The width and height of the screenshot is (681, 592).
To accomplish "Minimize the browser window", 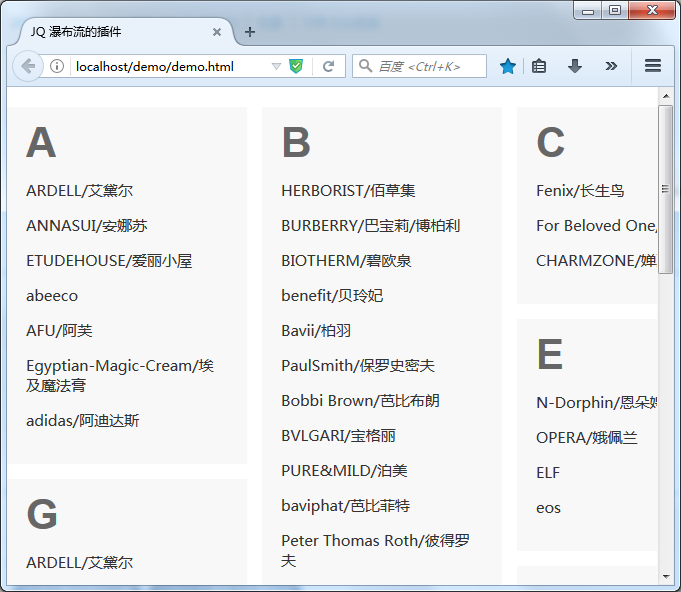I will coord(588,10).
